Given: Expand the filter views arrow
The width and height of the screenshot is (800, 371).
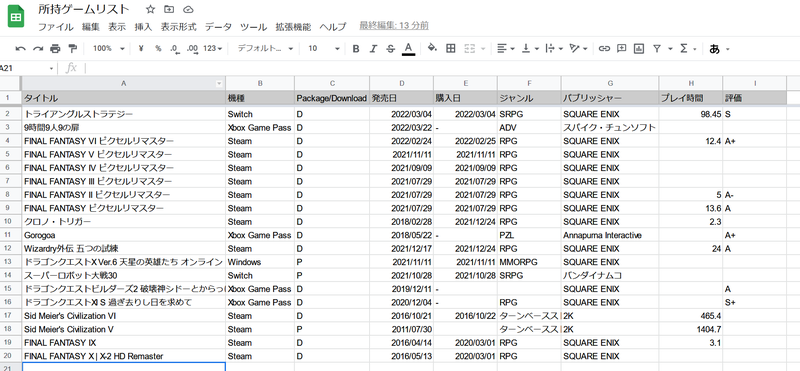Looking at the screenshot, I should [670, 49].
